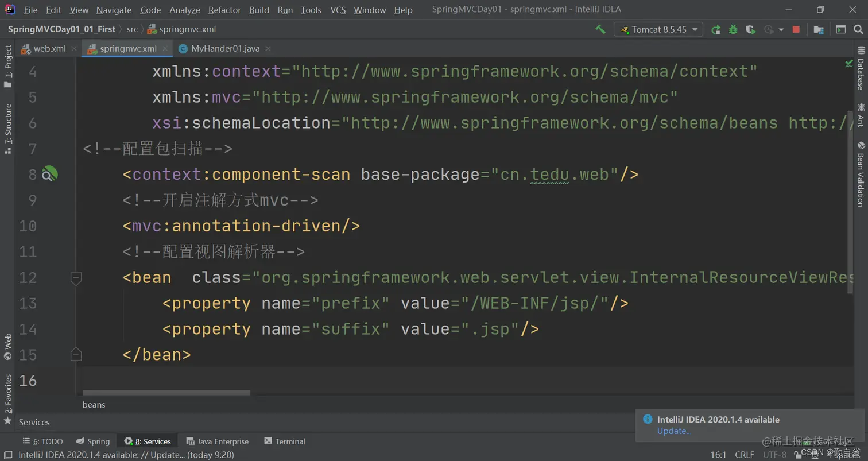Toggle the Web tool window
This screenshot has height=461, width=868.
[8, 346]
